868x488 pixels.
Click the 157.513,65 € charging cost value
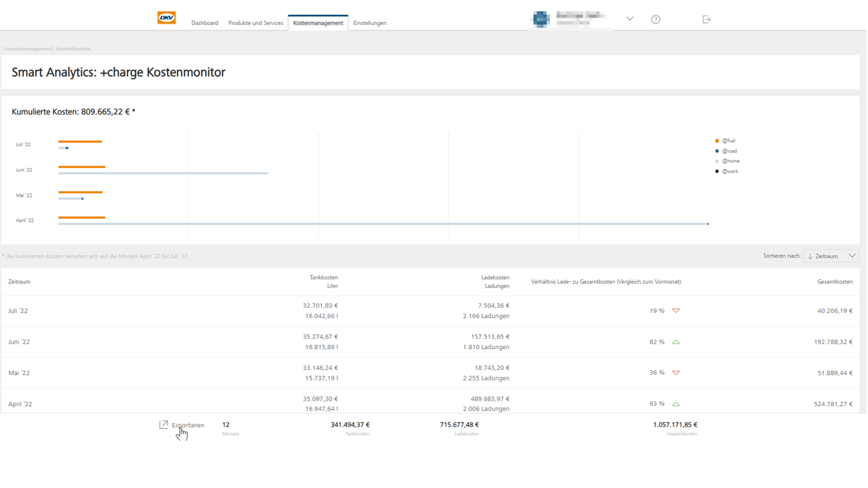(x=490, y=337)
